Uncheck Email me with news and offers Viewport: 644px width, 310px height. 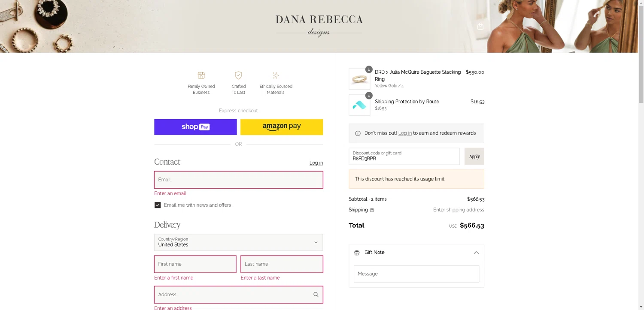(x=158, y=205)
